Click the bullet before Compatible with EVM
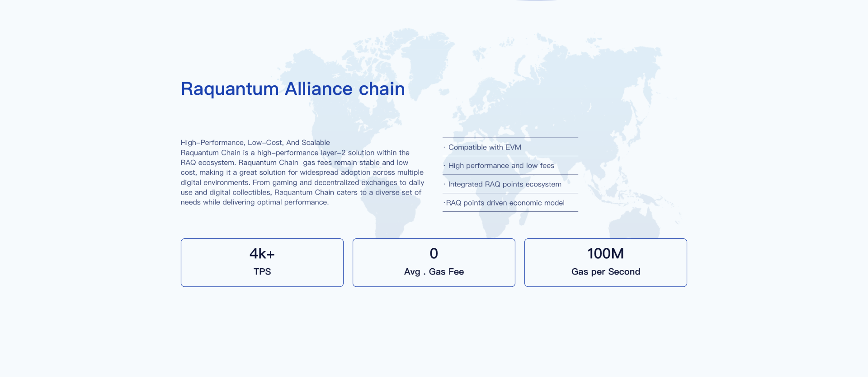Image resolution: width=868 pixels, height=377 pixels. 444,147
